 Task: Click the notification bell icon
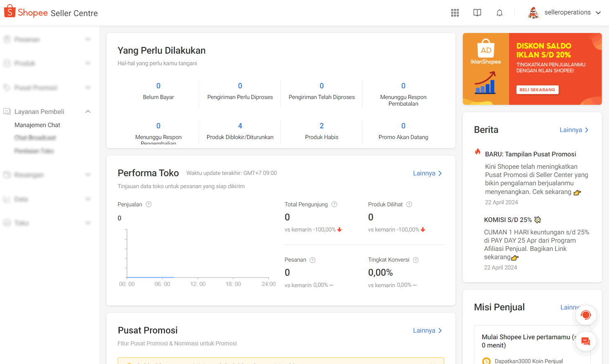[500, 13]
